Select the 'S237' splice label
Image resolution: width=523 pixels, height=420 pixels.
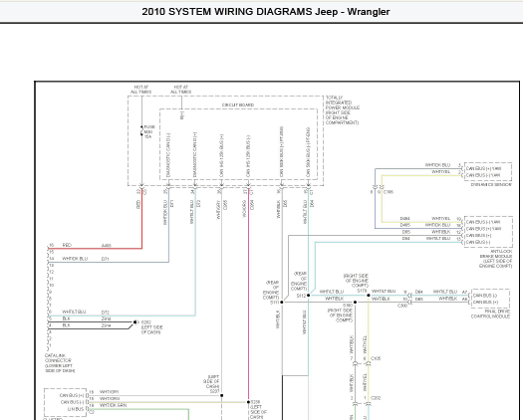pos(214,391)
